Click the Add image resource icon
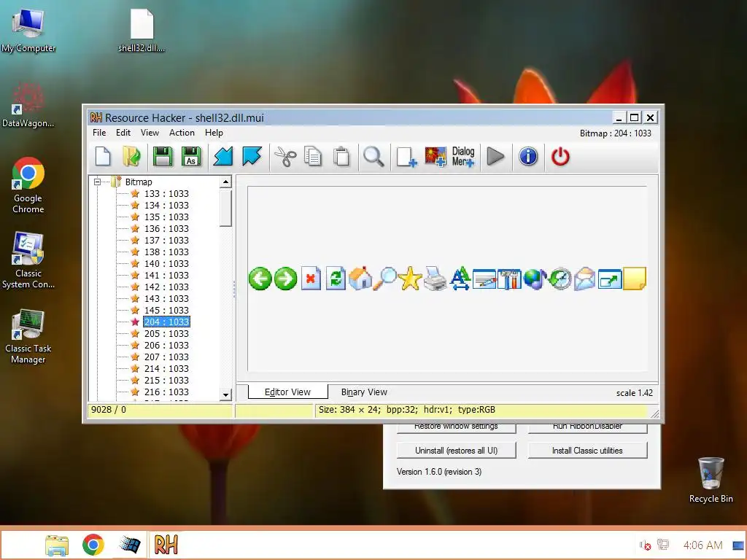Viewport: 747px width, 560px height. [x=436, y=157]
